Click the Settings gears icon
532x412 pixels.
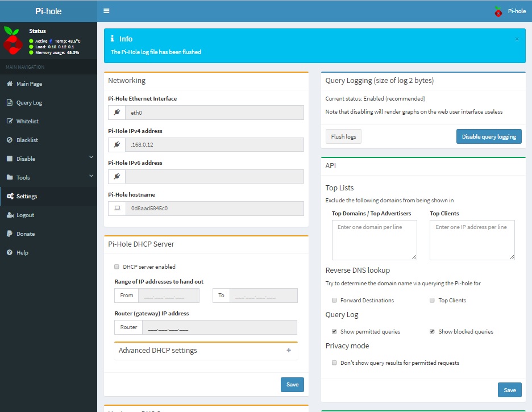coord(10,196)
